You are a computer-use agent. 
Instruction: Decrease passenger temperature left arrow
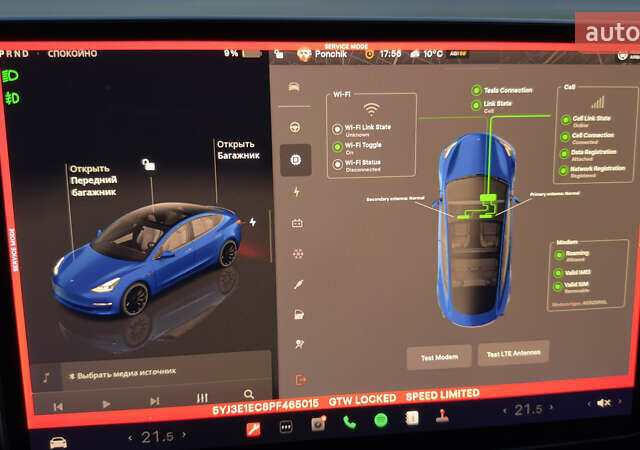[505, 411]
